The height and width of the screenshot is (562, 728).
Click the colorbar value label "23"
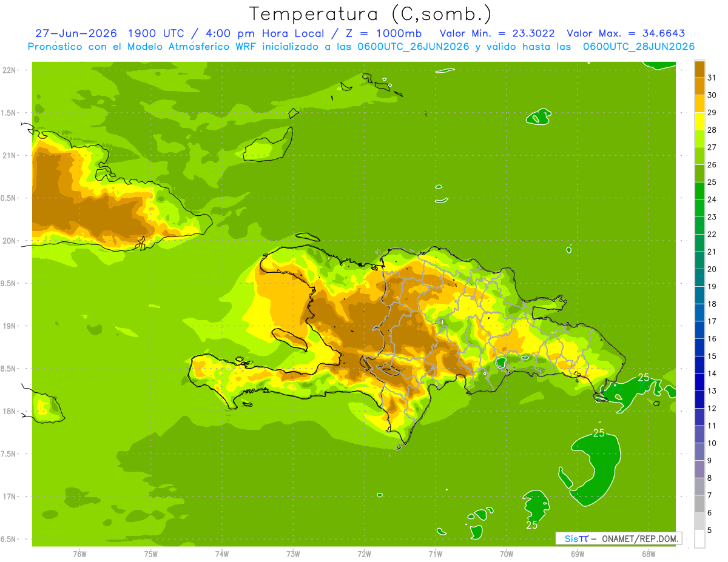click(x=712, y=217)
